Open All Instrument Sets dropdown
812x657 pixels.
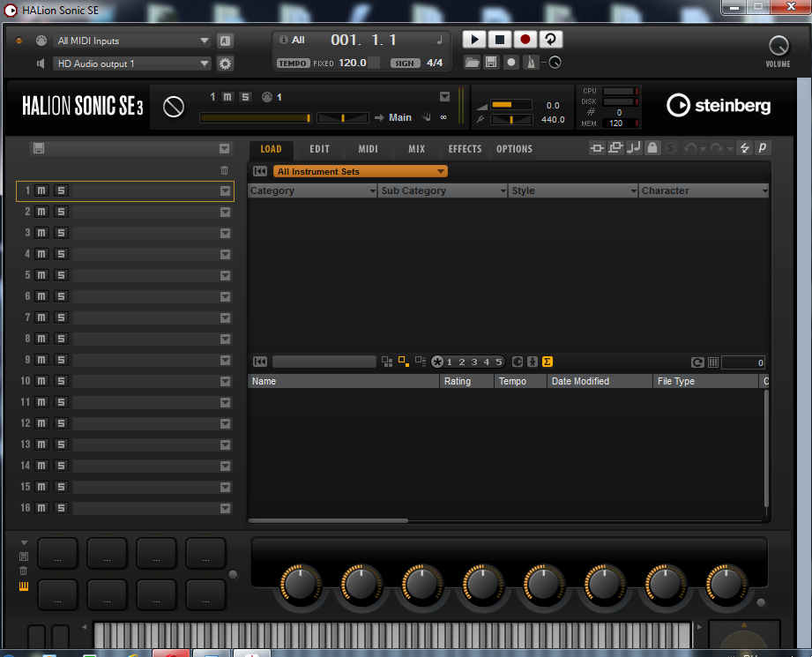[361, 171]
